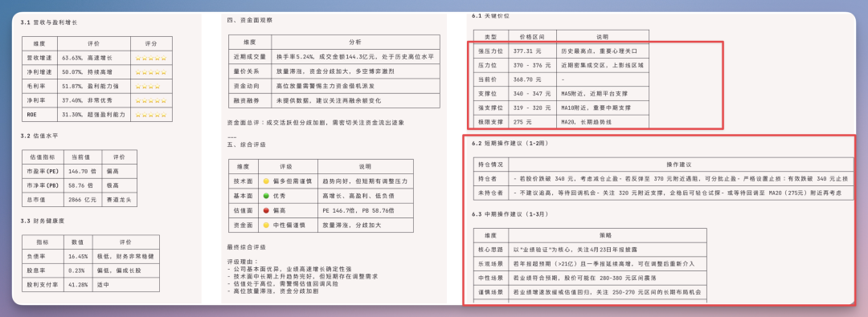Image resolution: width=868 pixels, height=317 pixels.
Task: Click the cell 63.63%, 高速增长
Action: click(x=93, y=58)
